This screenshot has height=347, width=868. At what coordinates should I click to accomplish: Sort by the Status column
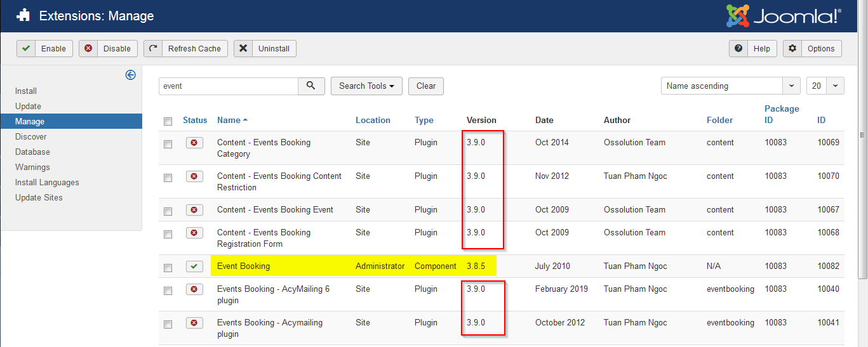(195, 120)
